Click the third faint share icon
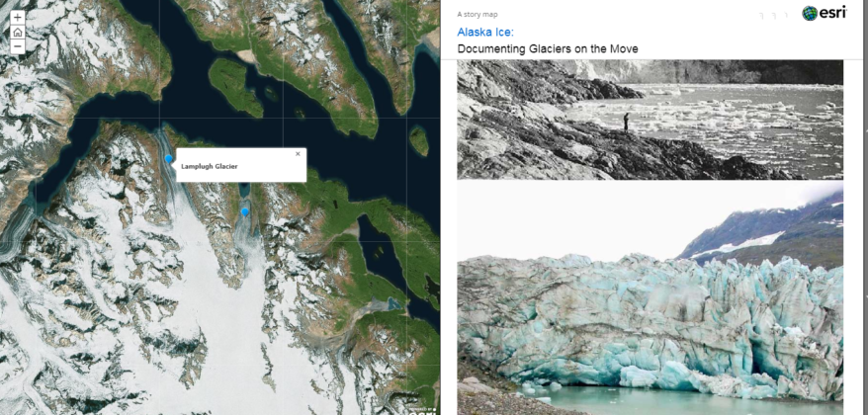Viewport: 868px width, 415px height. pyautogui.click(x=787, y=15)
